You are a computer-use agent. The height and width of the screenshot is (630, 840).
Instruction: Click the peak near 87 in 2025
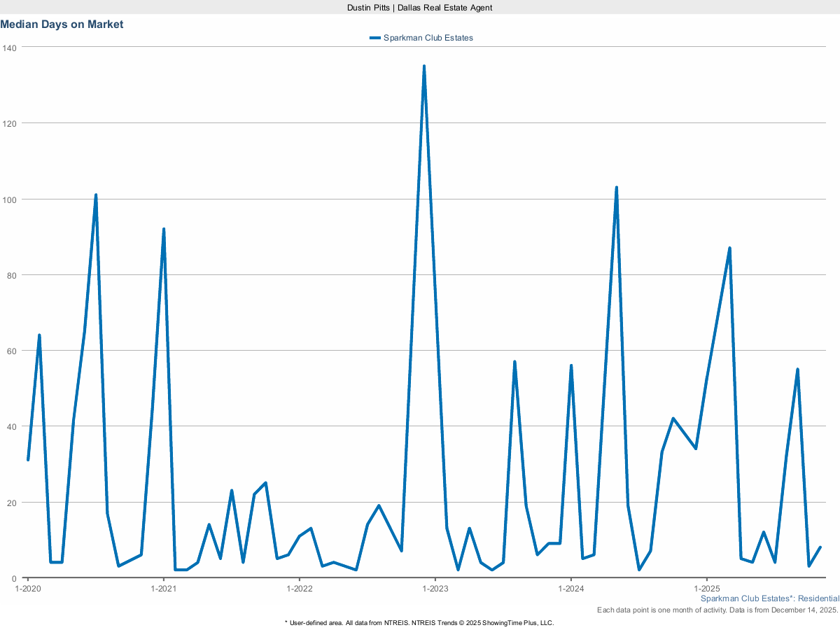(728, 248)
